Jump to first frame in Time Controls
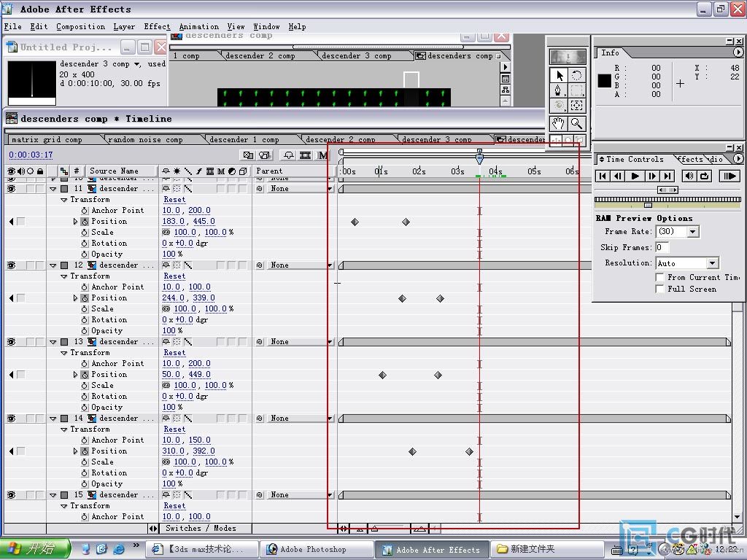Viewport: 747px width, 560px height. (603, 176)
